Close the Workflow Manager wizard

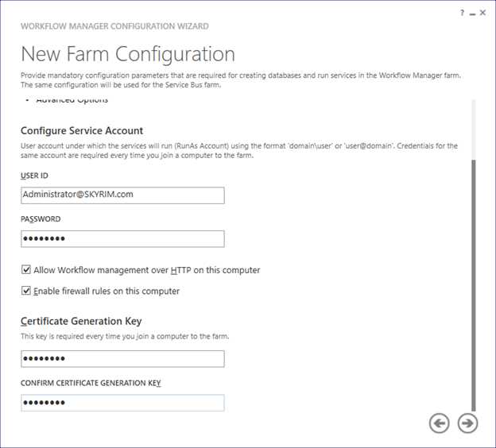coord(482,13)
